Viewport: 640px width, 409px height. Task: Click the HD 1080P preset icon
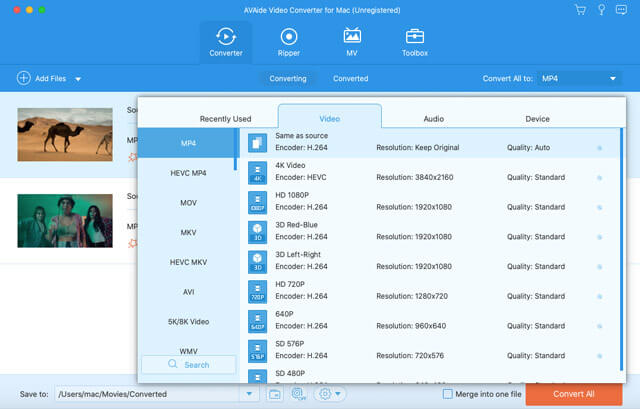[x=257, y=202]
